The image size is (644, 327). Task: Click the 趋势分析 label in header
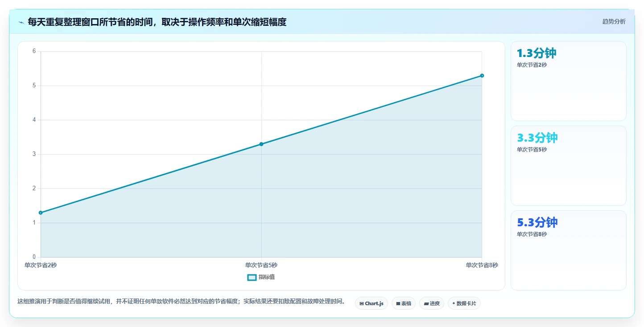click(x=614, y=21)
